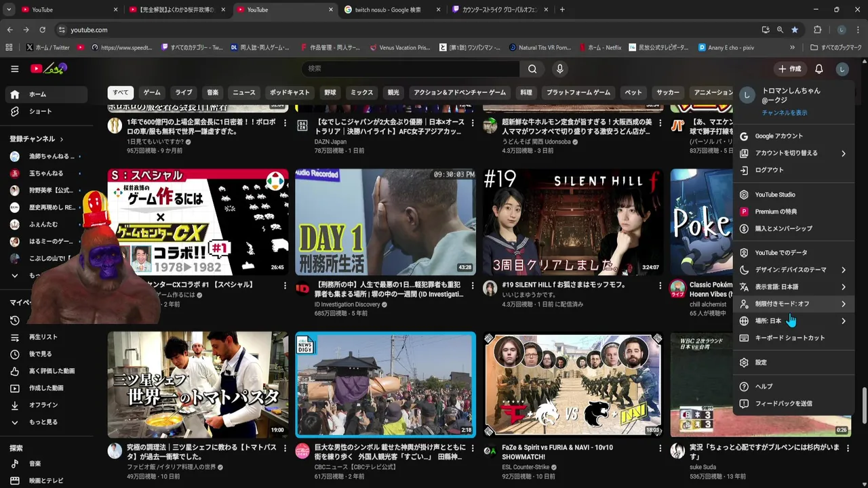Show more hidden bookmarks chevron
868x488 pixels.
[792, 47]
